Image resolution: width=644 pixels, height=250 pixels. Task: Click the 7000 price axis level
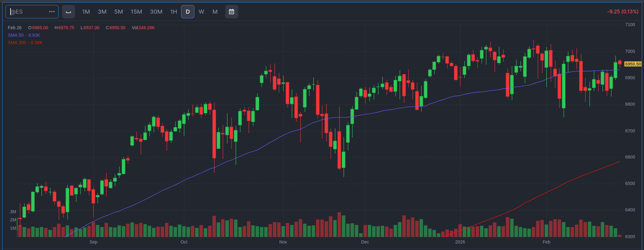click(x=630, y=51)
